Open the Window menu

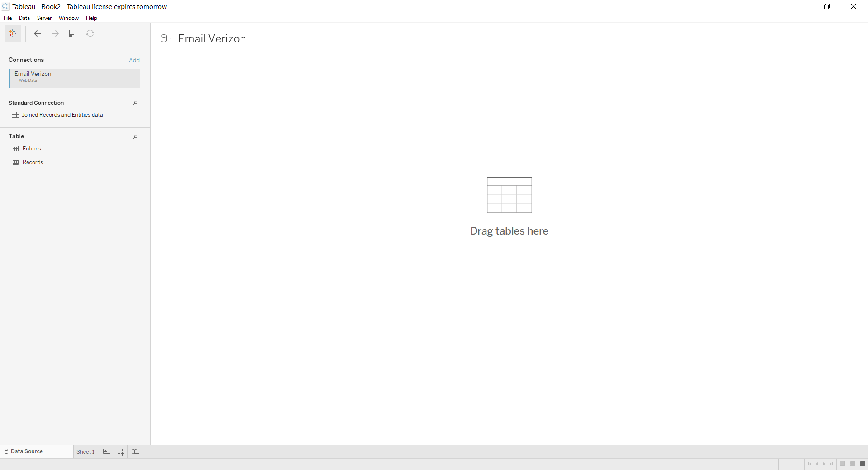click(x=69, y=18)
